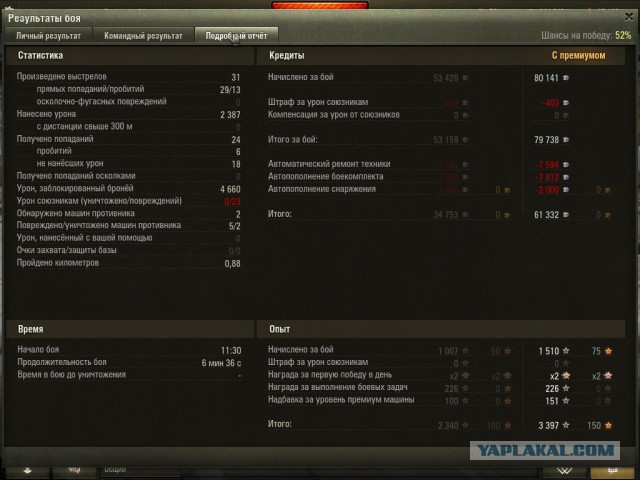Click the Получено попаданий row label
Screen dimensions: 640x480
point(55,139)
